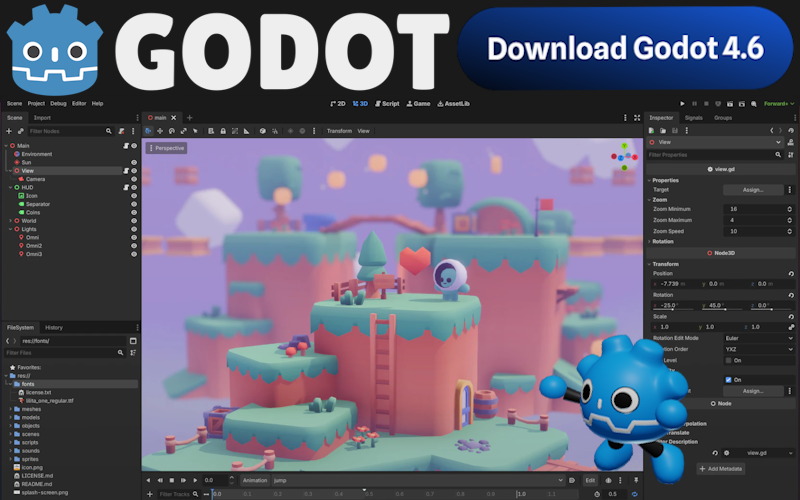Open the Rotation Edit Mode Euler dropdown
Viewport: 800px width, 500px height.
[x=761, y=338]
